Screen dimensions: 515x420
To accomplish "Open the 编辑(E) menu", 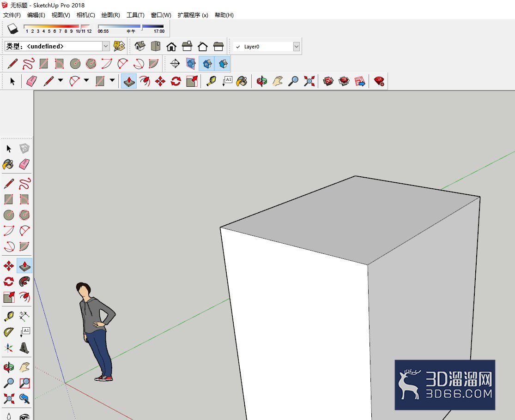I will click(x=36, y=15).
